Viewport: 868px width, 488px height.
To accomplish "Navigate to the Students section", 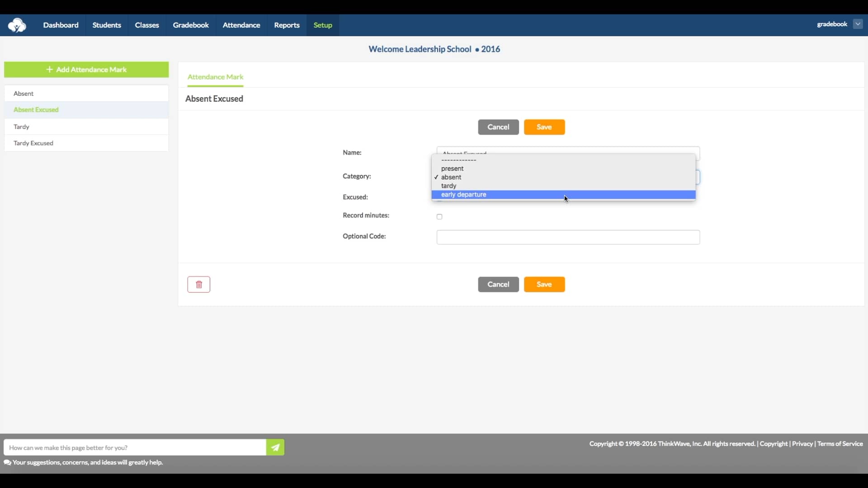I will 107,25.
